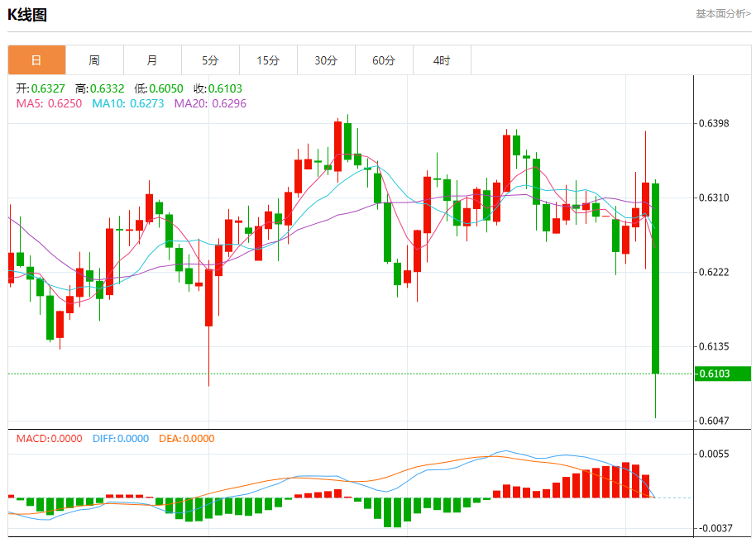The width and height of the screenshot is (756, 538).
Task: Click the green 0.6103 current price tag
Action: [723, 374]
